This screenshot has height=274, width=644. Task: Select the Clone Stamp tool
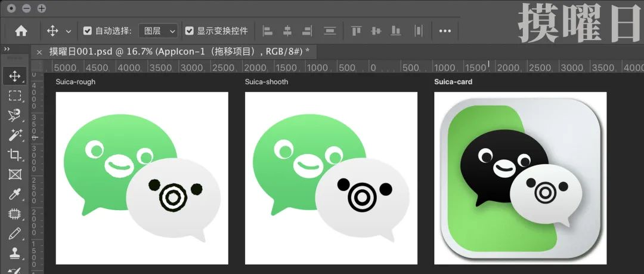click(15, 253)
